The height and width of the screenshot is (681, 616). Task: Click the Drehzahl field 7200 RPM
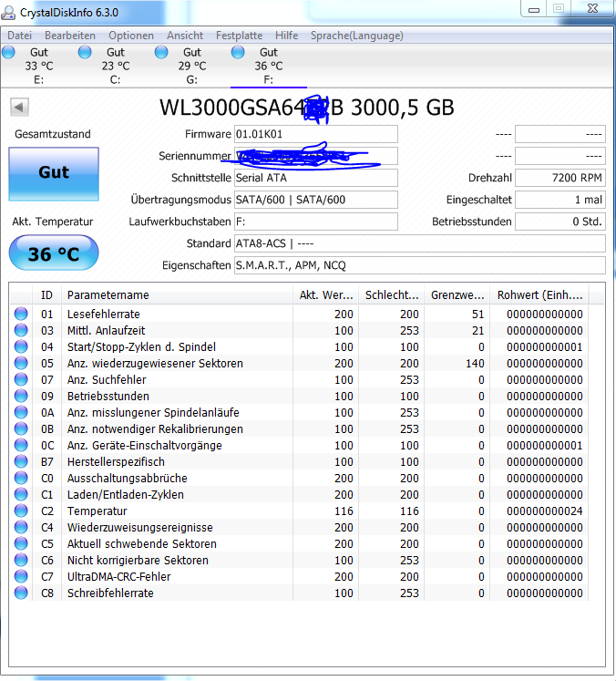tap(560, 178)
